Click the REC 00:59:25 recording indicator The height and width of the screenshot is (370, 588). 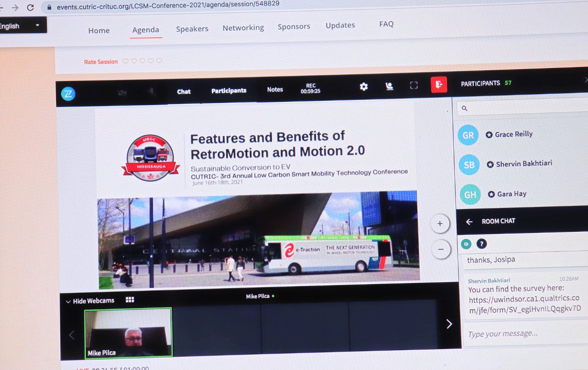[311, 88]
